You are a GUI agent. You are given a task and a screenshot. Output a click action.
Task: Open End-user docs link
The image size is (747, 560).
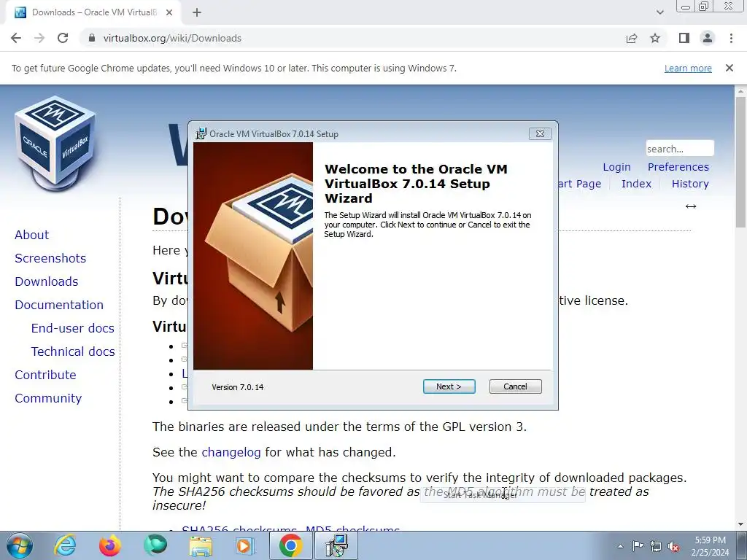coord(72,328)
